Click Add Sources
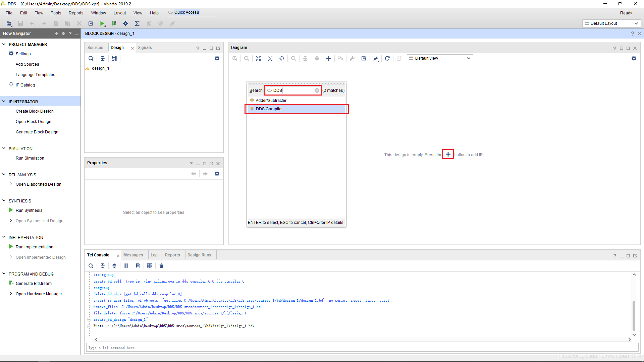Screen dimensions: 644x362 tap(27, 64)
